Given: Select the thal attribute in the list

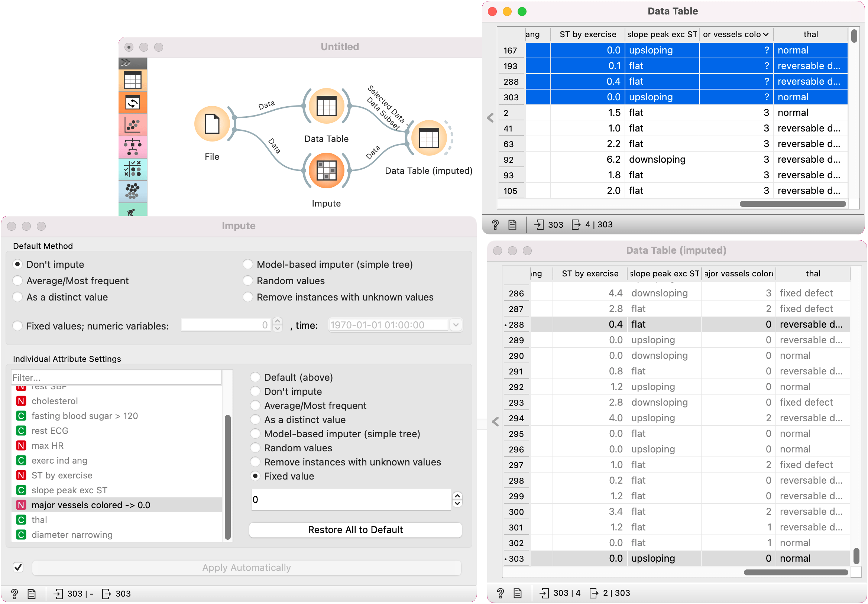Looking at the screenshot, I should point(116,520).
